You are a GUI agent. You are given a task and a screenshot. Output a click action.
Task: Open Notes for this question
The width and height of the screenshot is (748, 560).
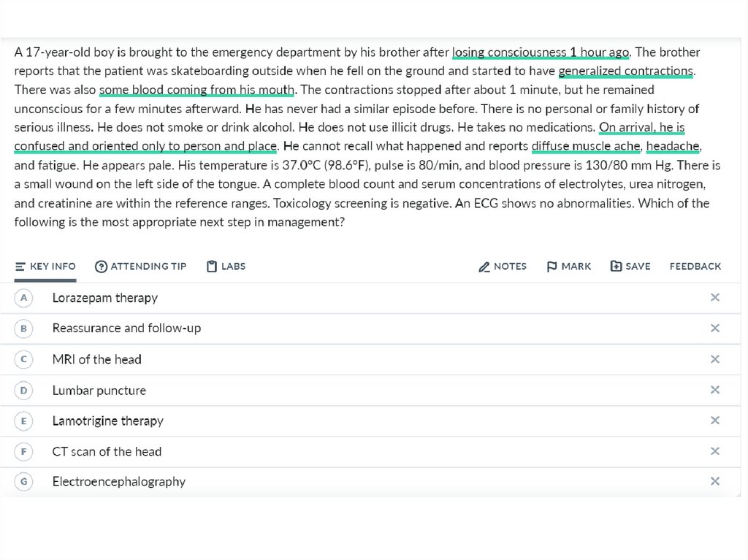(x=502, y=266)
